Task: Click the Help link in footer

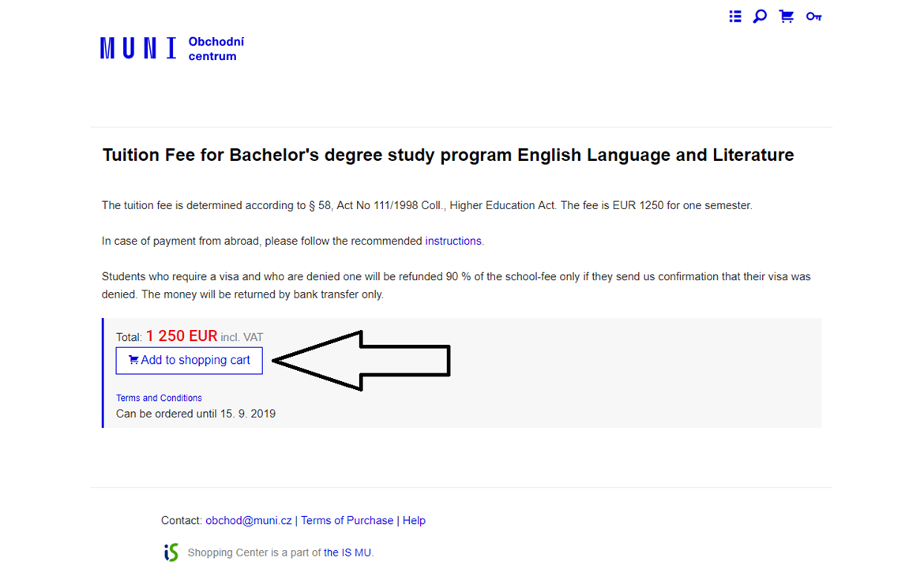Action: pyautogui.click(x=414, y=520)
